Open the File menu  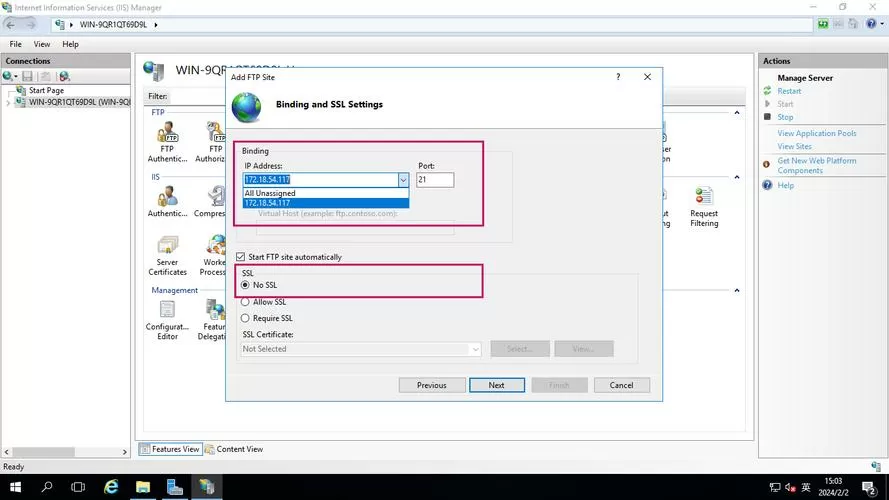click(x=15, y=44)
